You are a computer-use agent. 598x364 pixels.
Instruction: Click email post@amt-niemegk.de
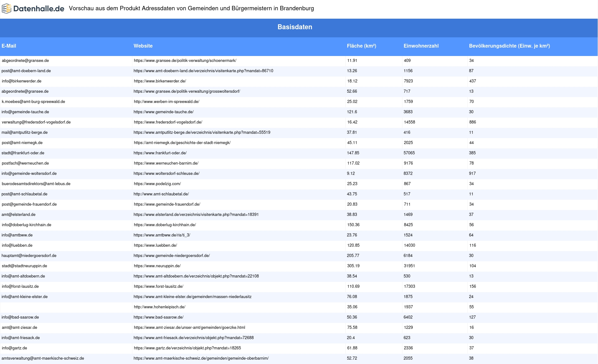(x=22, y=143)
